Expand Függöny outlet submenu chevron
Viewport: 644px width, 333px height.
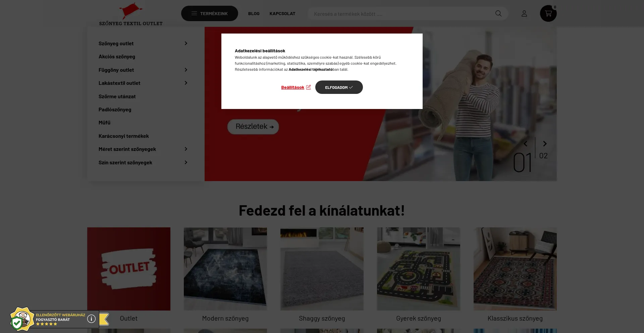[186, 70]
